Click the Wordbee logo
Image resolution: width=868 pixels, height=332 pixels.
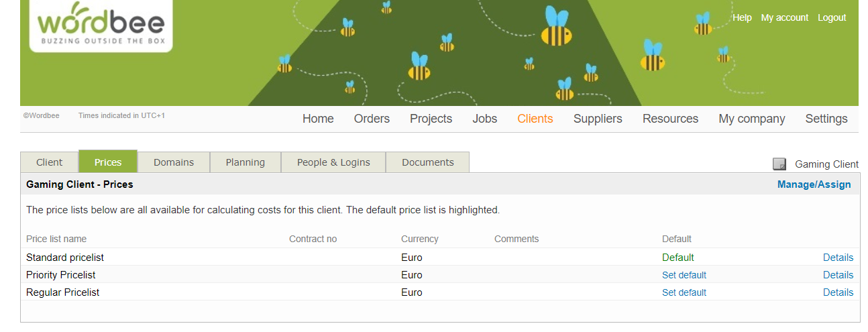click(101, 25)
